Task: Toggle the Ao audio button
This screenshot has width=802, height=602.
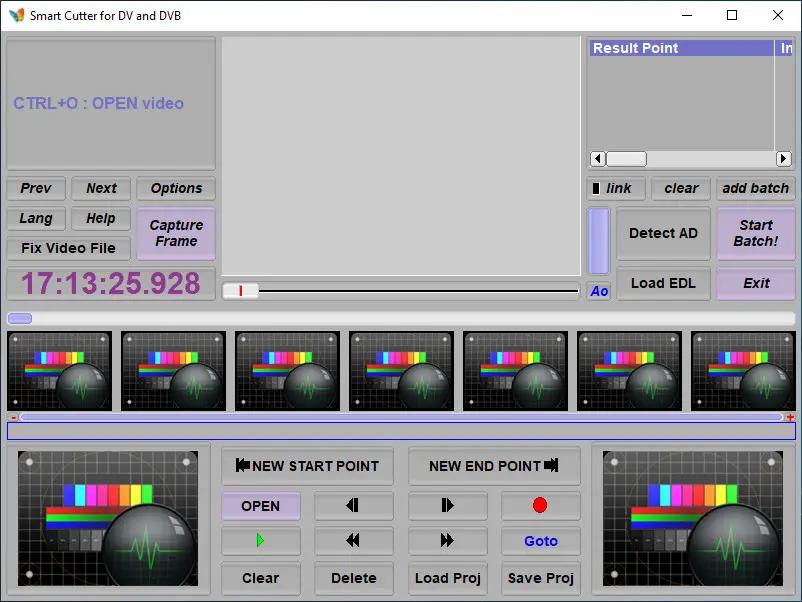Action: point(599,292)
